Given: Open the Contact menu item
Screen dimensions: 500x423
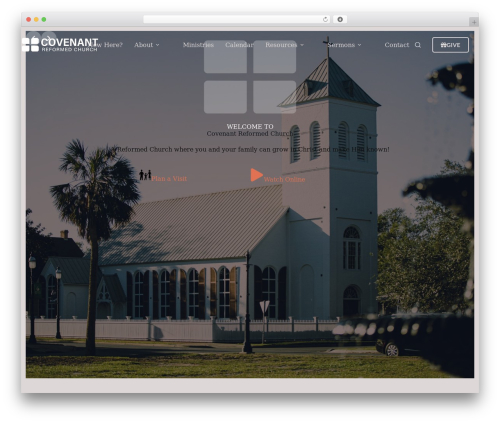Looking at the screenshot, I should (x=397, y=45).
